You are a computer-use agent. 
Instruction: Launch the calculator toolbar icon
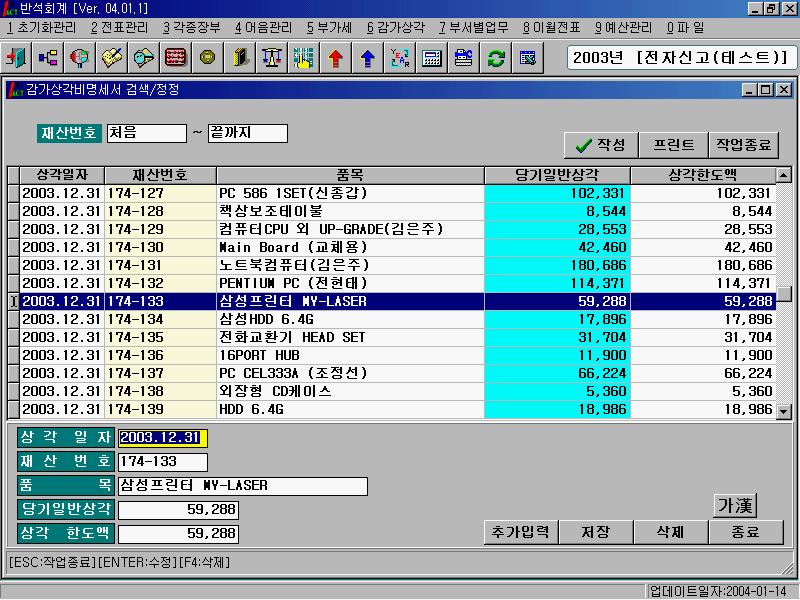tap(431, 58)
